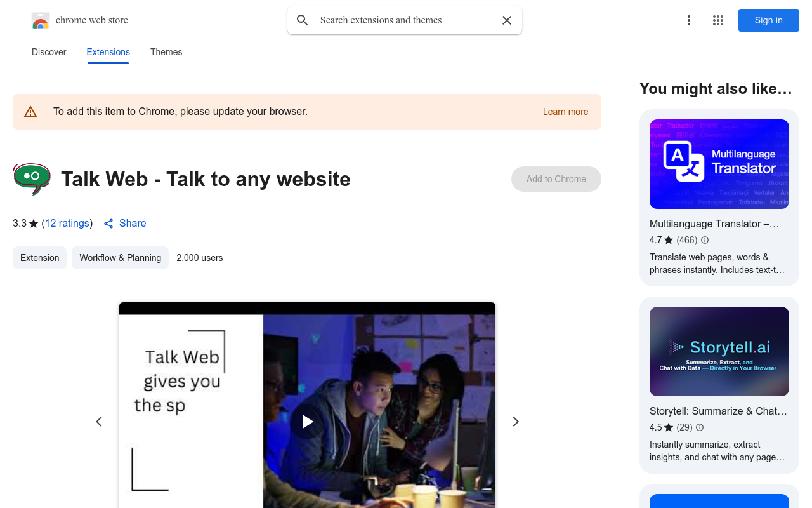Open the 12 ratings link

(67, 223)
